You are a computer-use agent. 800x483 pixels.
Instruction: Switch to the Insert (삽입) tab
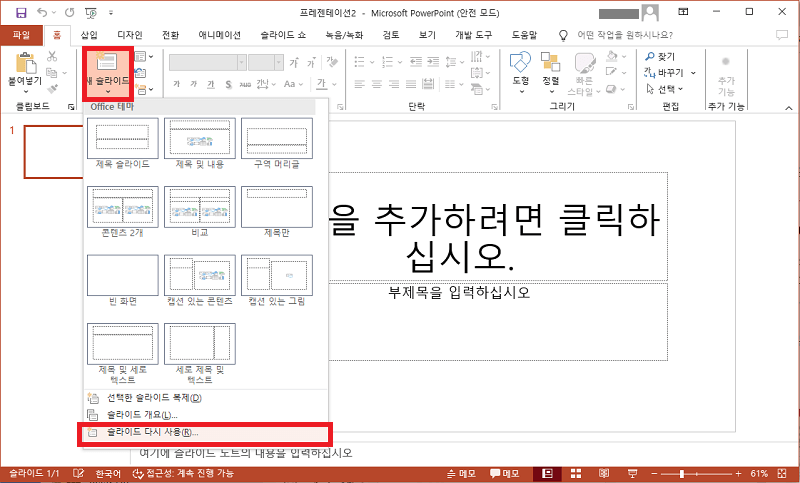[x=89, y=35]
